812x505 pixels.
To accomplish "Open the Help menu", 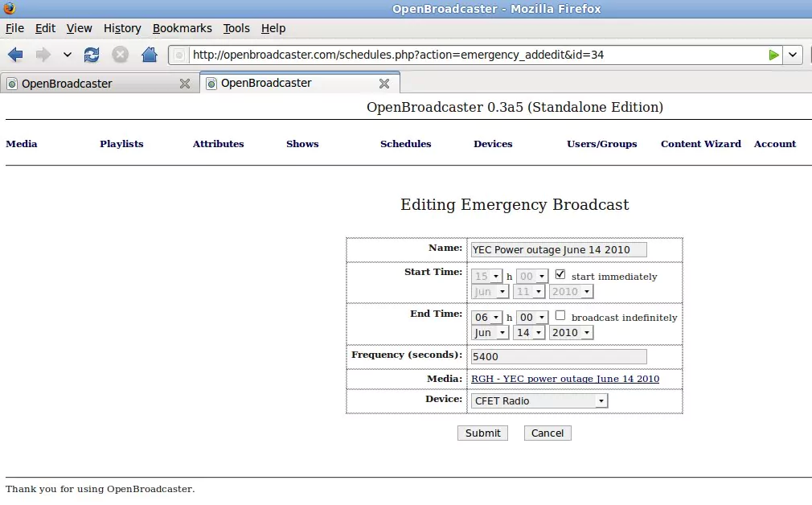I will (x=273, y=28).
